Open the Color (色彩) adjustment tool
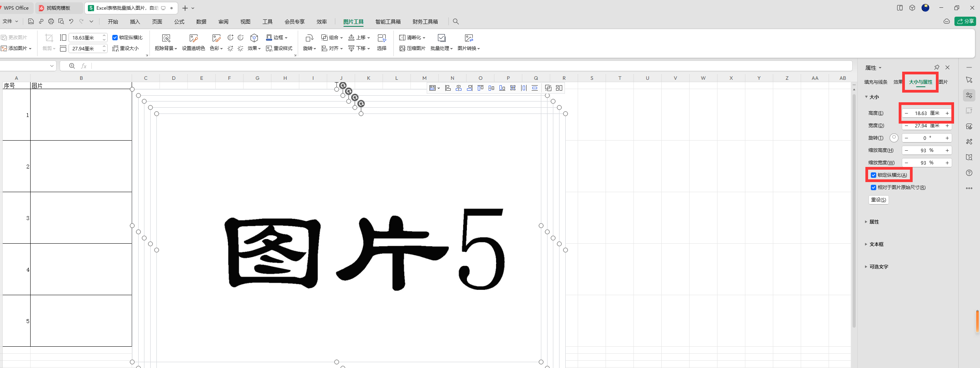This screenshot has width=980, height=368. click(216, 38)
